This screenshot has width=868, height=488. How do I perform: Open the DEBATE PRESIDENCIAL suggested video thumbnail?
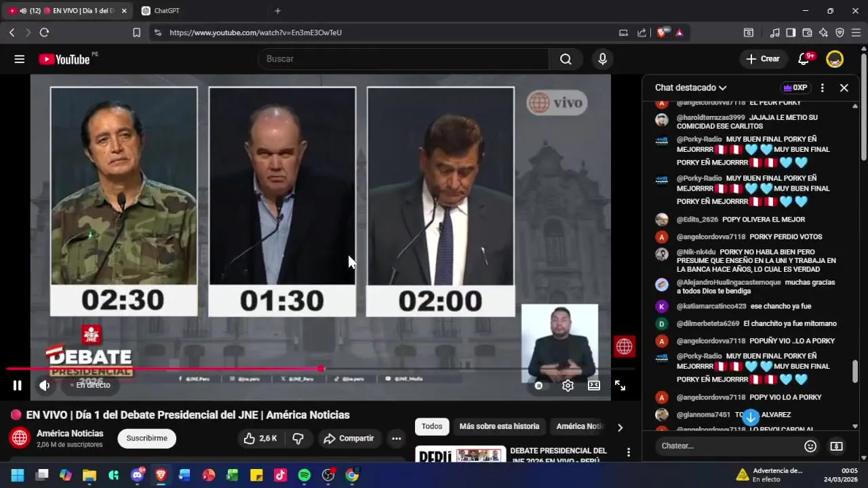460,453
